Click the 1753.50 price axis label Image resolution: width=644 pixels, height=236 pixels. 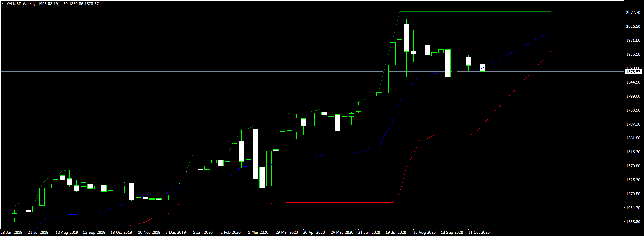pyautogui.click(x=633, y=110)
